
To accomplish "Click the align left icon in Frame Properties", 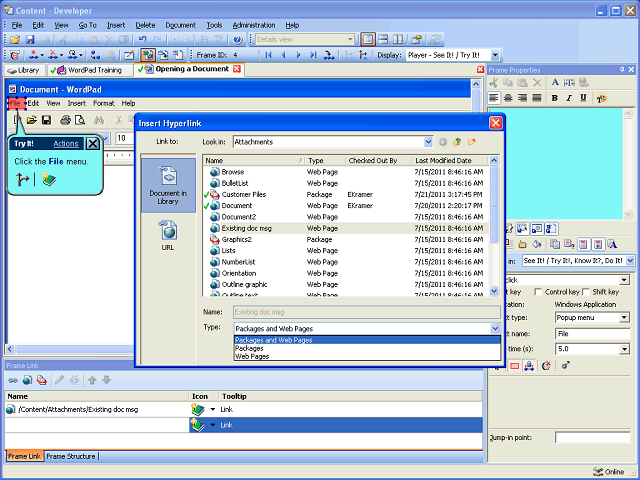I will click(x=494, y=98).
